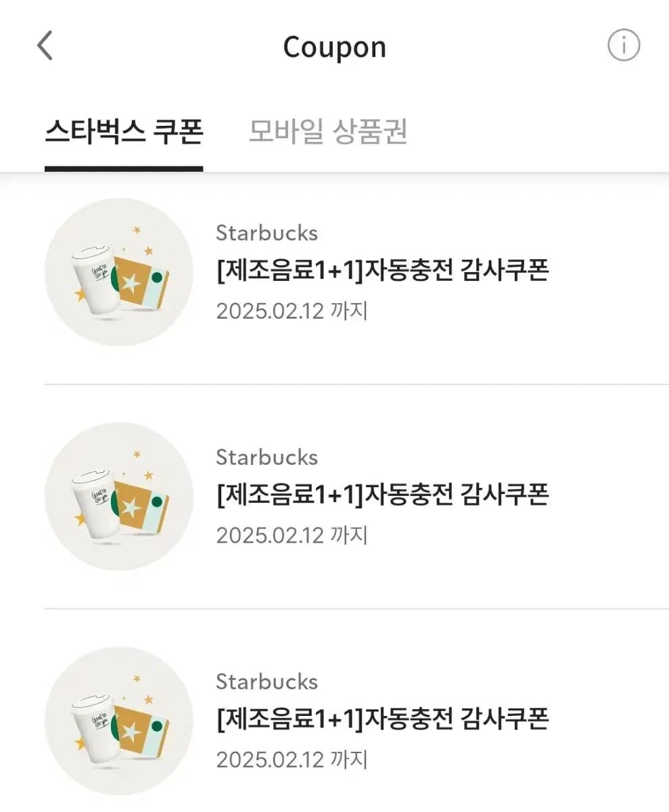Viewport: 669px width, 812px height.
Task: Select the Starbucks label on second coupon
Action: click(267, 457)
